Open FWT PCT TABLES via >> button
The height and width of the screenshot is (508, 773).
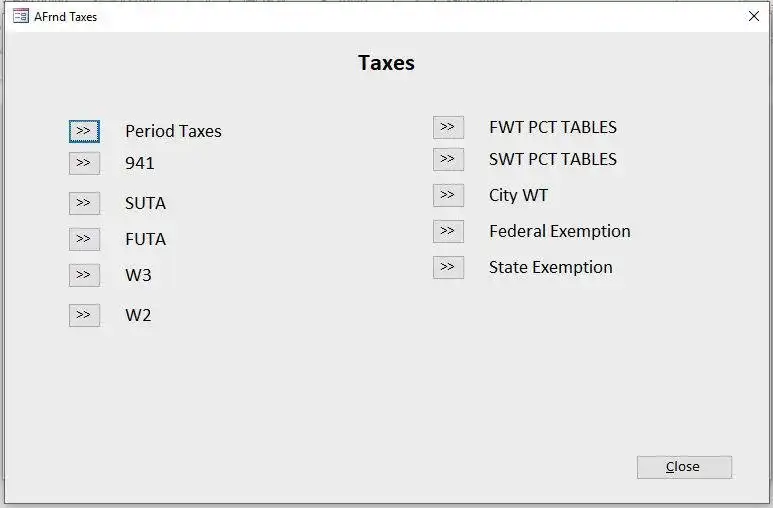coord(448,127)
